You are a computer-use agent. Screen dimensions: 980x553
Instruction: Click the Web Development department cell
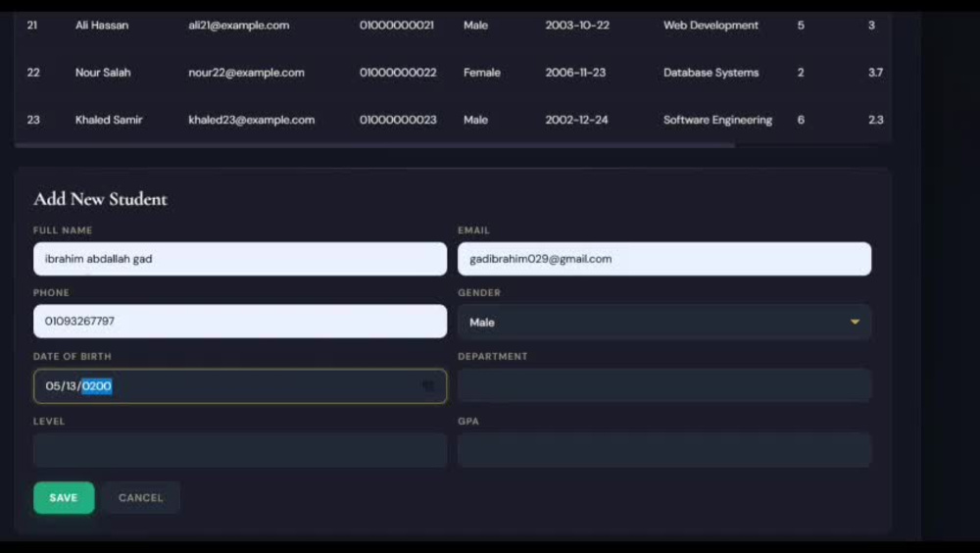[x=710, y=25]
